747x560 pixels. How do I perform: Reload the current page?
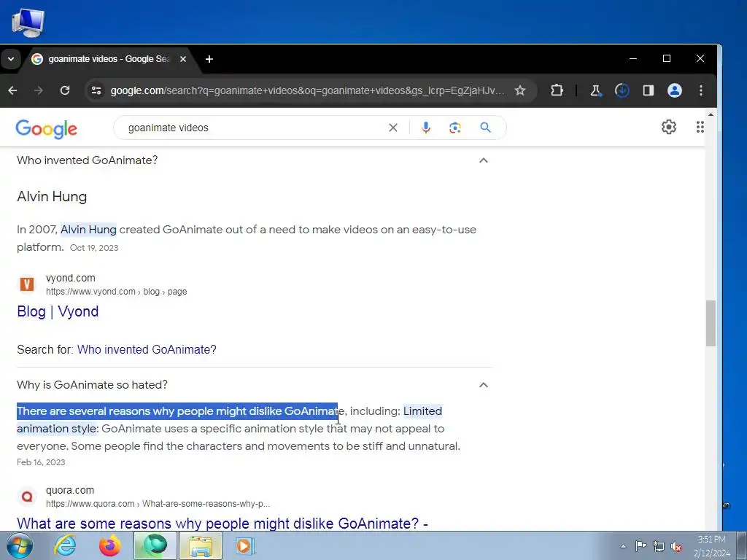point(65,90)
